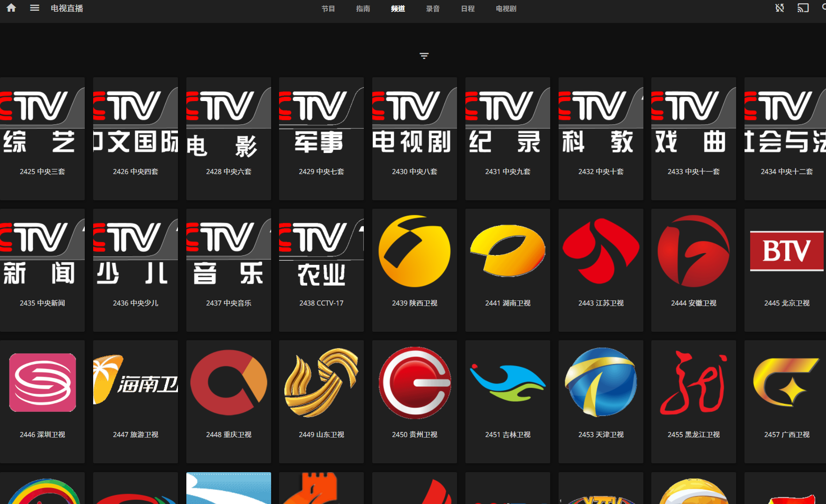
Task: Open the channel filter options icon
Action: tap(424, 56)
